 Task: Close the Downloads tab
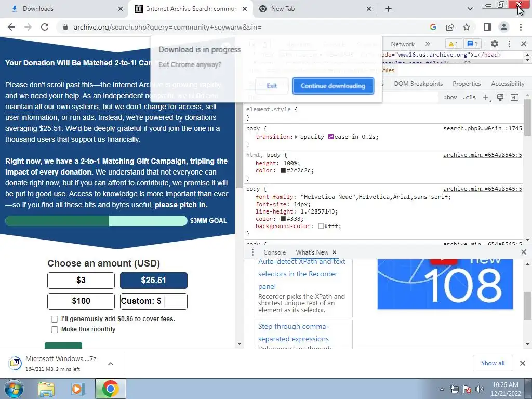[x=121, y=9]
